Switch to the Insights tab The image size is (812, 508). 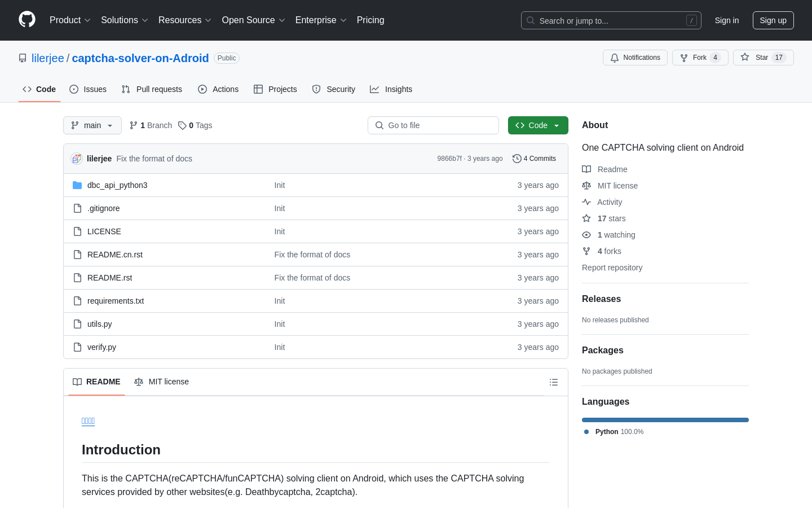pyautogui.click(x=391, y=89)
